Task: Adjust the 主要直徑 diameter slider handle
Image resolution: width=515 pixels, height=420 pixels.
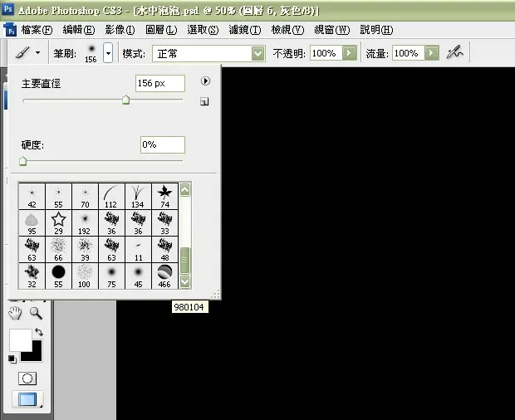Action: (125, 100)
